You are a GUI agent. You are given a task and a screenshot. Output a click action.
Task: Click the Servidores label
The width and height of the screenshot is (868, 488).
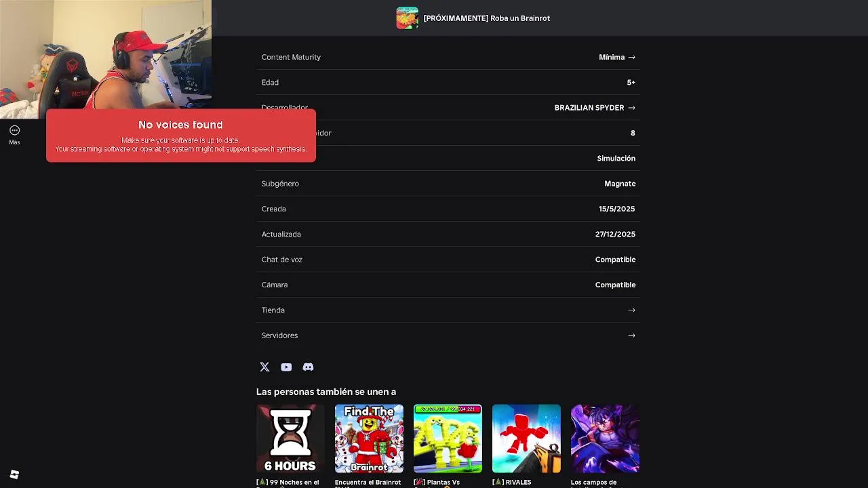[x=279, y=335]
